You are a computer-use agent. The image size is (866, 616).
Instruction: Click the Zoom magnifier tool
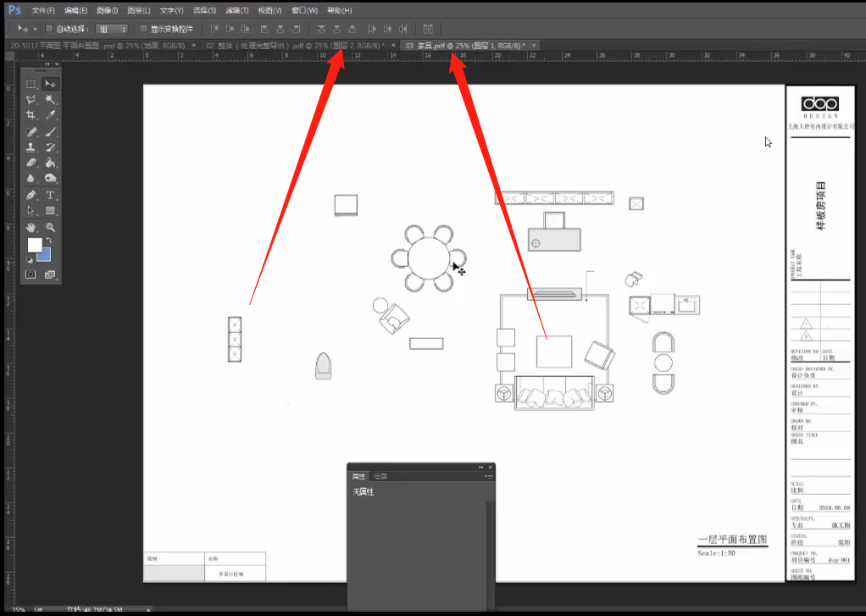50,227
